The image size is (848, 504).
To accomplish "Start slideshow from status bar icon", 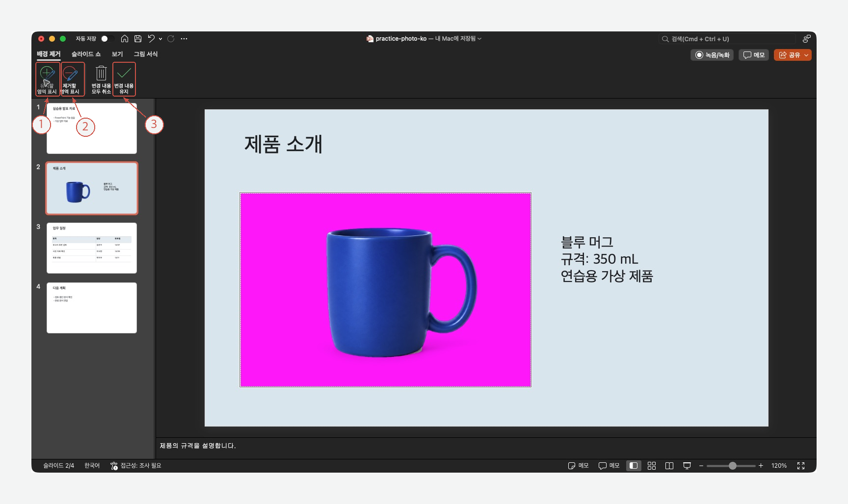I will pos(687,466).
